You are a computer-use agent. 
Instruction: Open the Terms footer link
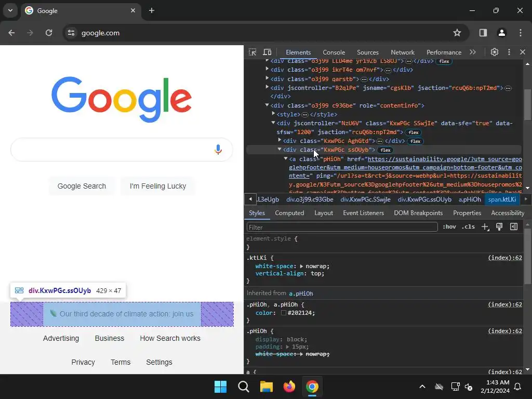[x=121, y=362]
